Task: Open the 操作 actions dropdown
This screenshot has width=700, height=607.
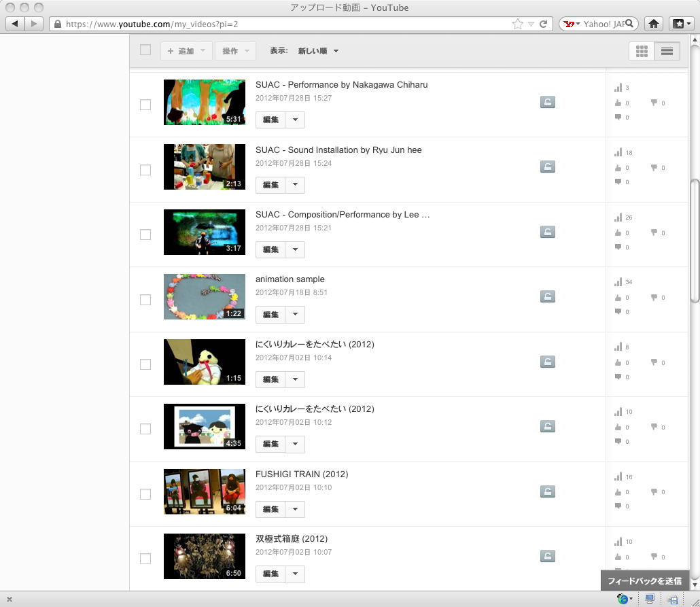Action: click(x=235, y=51)
